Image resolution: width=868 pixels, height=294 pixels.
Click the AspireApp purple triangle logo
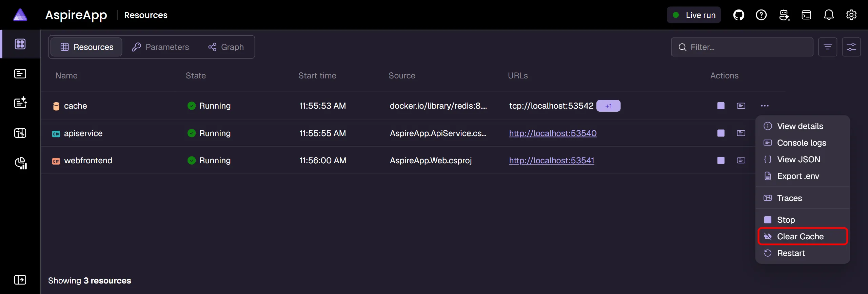click(20, 15)
